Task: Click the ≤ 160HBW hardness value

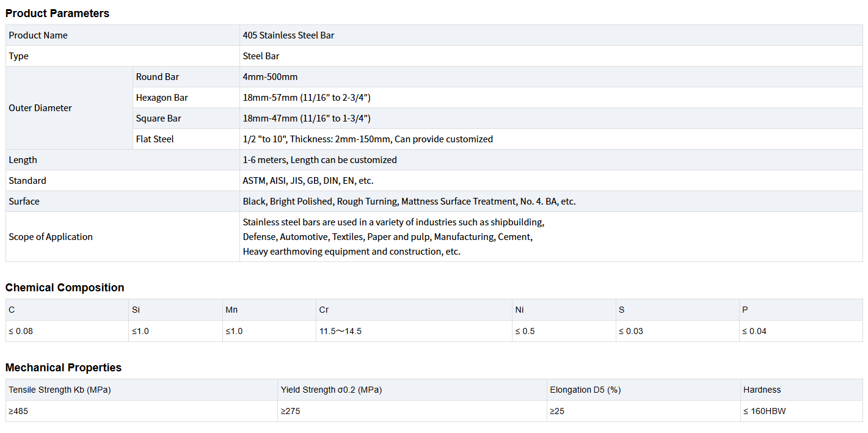Action: 764,411
